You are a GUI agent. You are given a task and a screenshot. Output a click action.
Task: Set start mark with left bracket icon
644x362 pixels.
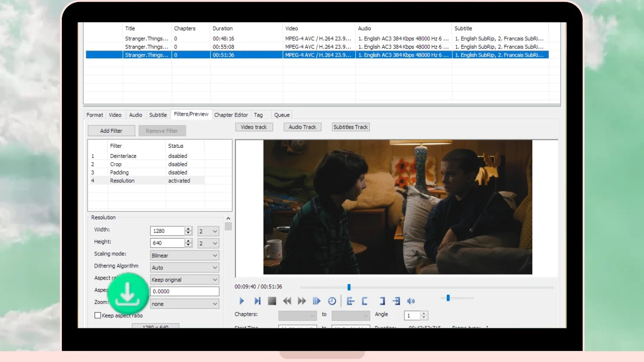pos(365,301)
